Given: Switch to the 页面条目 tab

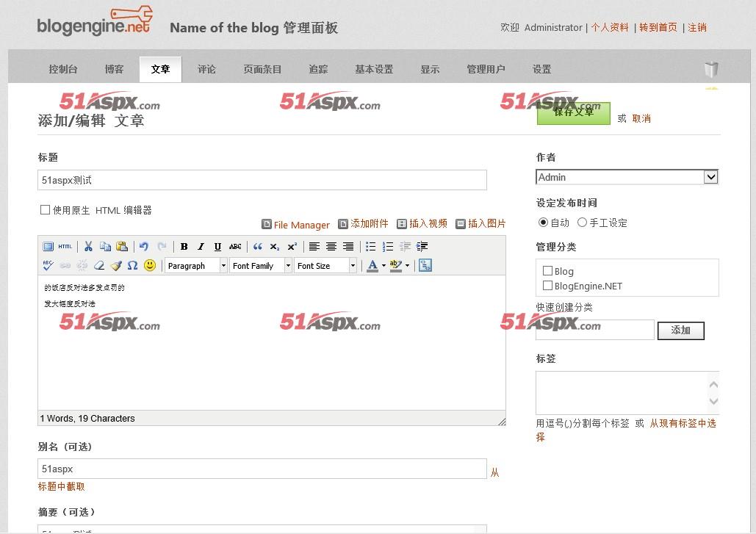Looking at the screenshot, I should (262, 69).
